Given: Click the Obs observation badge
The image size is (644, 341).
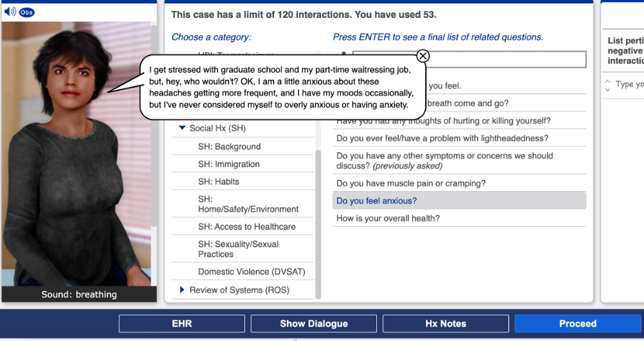Looking at the screenshot, I should 26,12.
